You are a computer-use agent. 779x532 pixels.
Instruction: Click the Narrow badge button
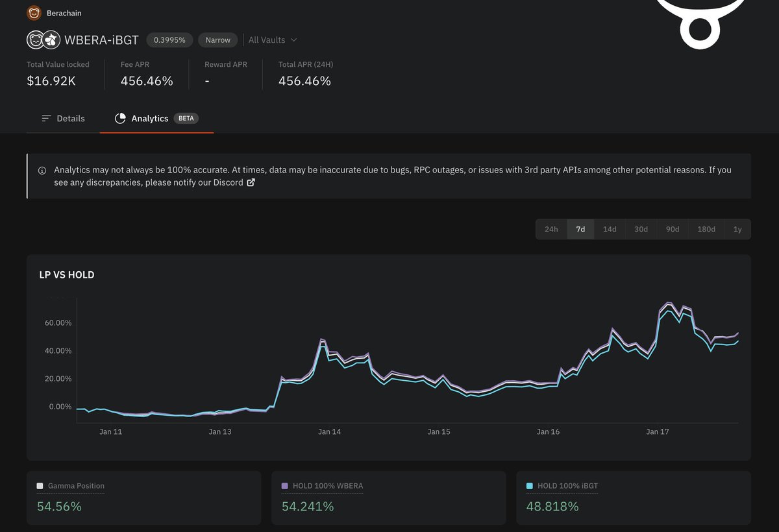(x=218, y=40)
